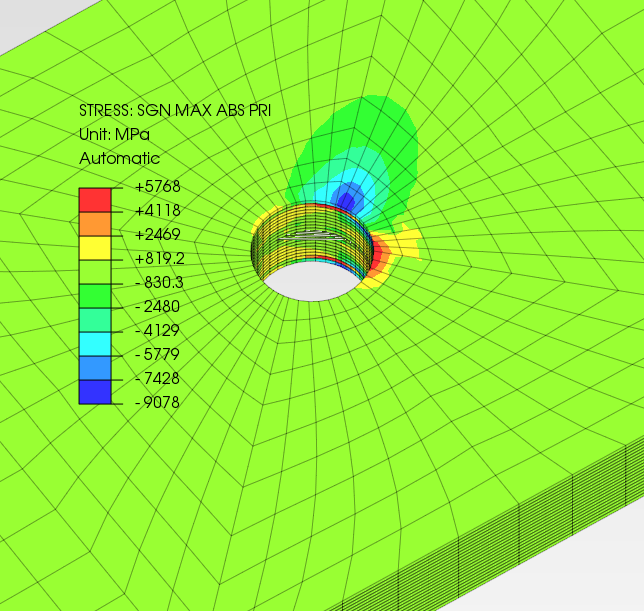Screen dimensions: 644x611
Task: Click the +819.2 legend value
Action: click(x=160, y=258)
